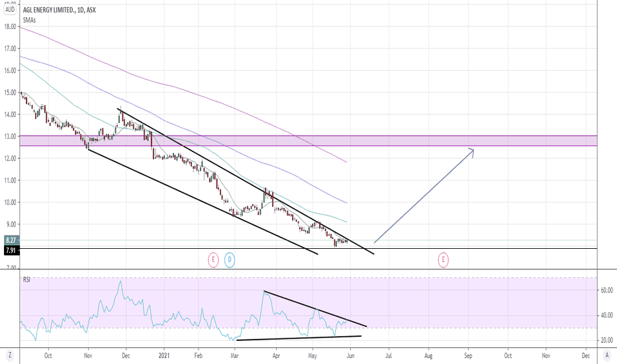Click the 17.00 price axis label
The image size is (617, 364).
tap(11, 49)
